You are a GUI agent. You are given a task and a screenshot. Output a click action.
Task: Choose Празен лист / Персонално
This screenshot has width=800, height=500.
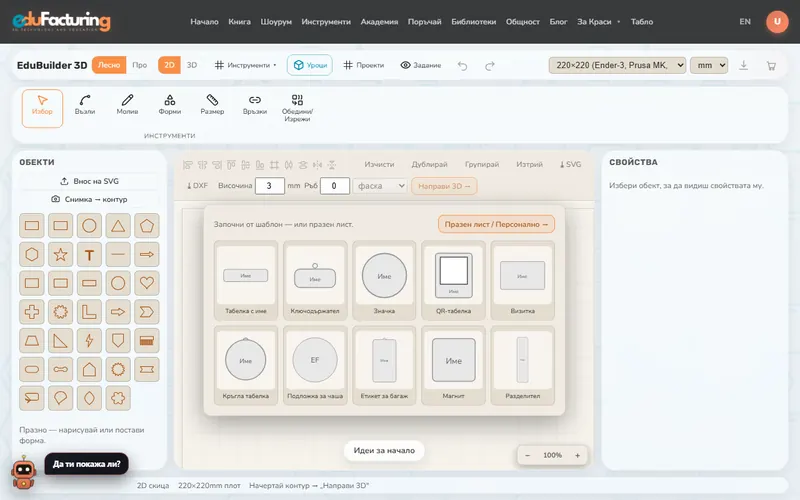pos(496,224)
